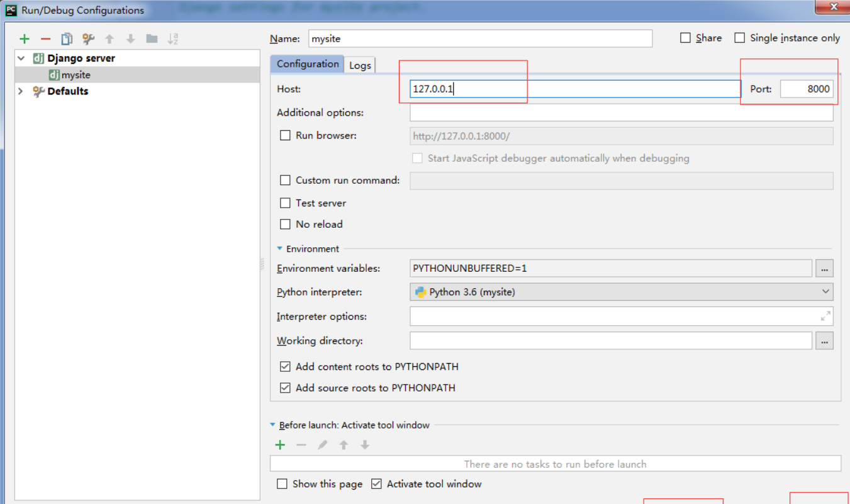Uncheck Add source roots to PYTHONPATH
Viewport: 850px width, 504px height.
click(x=285, y=388)
